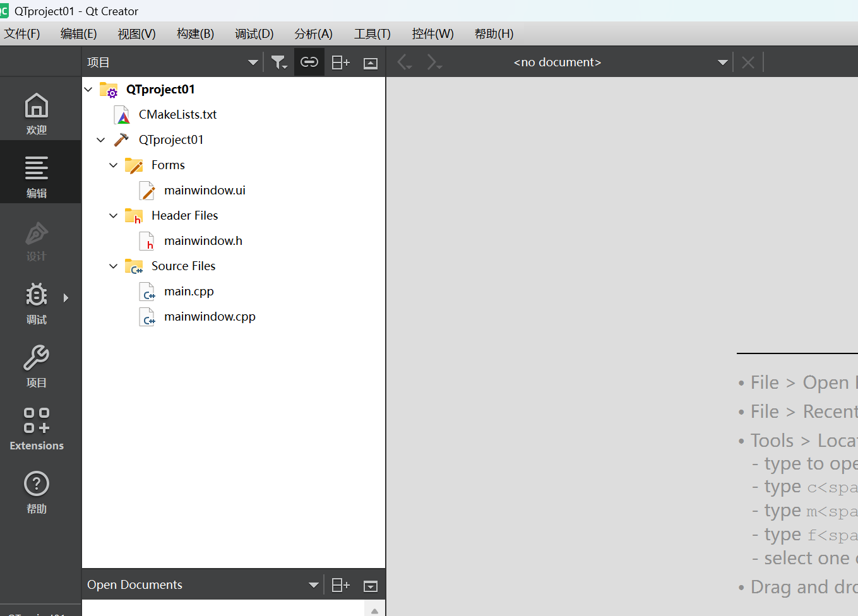
Task: Click the Header Files folder icon
Action: pos(134,216)
